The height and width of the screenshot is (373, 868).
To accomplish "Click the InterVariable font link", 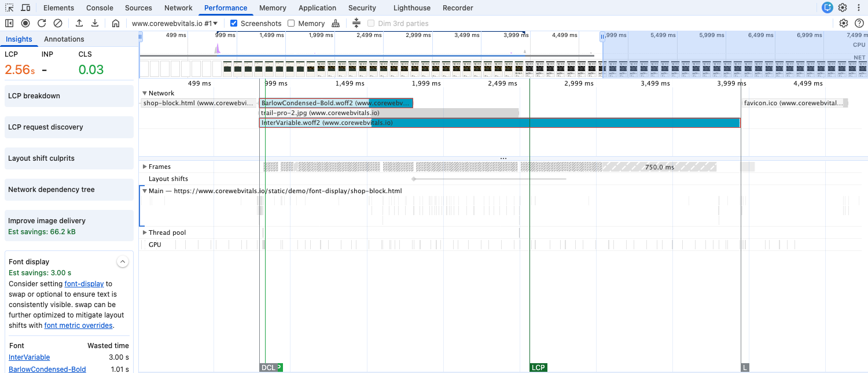I will 29,357.
